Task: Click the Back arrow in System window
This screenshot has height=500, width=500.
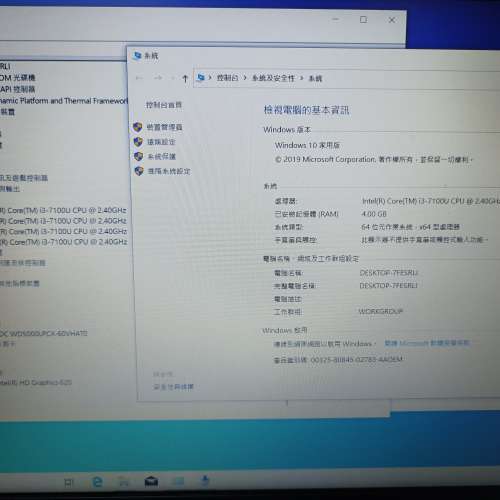Action: pos(139,78)
